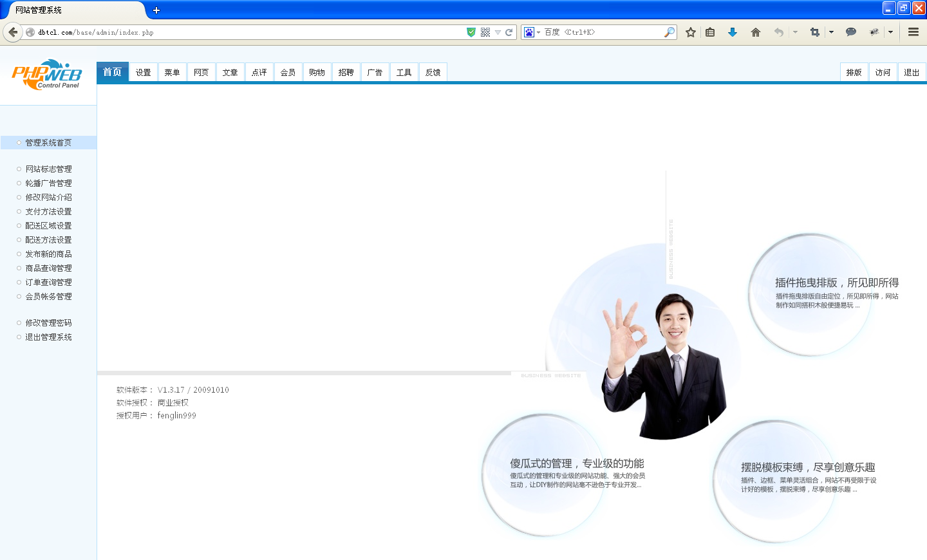Open the 设置 tab
The height and width of the screenshot is (560, 927).
144,72
